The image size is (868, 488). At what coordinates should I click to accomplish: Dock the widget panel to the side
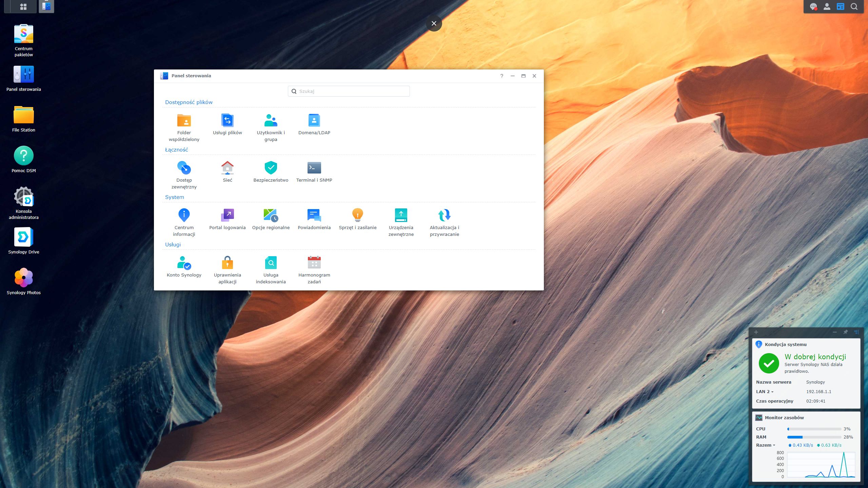856,332
